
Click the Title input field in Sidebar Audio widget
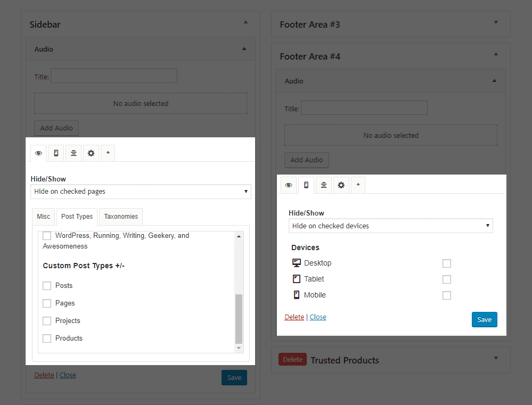(113, 75)
